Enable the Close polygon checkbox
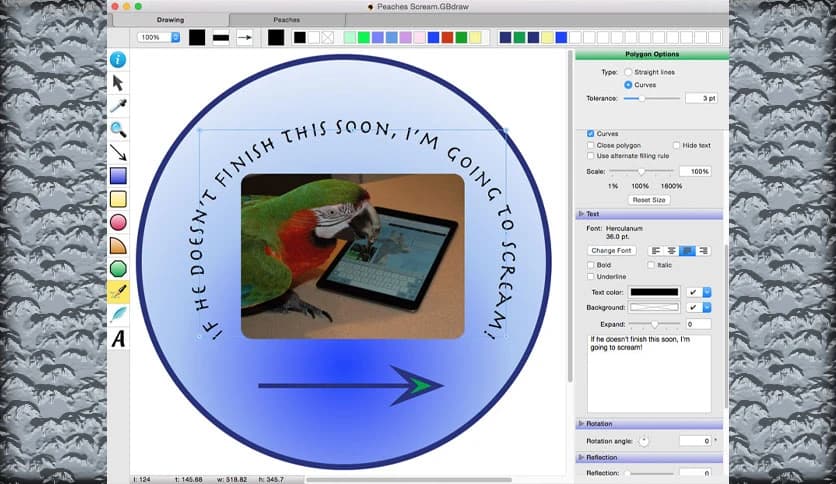The height and width of the screenshot is (484, 836). tap(591, 145)
